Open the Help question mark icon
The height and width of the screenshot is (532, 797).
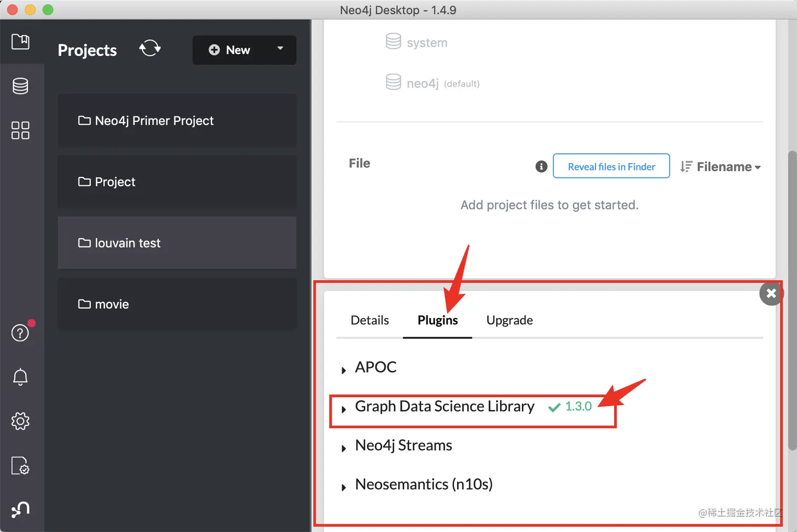click(20, 333)
